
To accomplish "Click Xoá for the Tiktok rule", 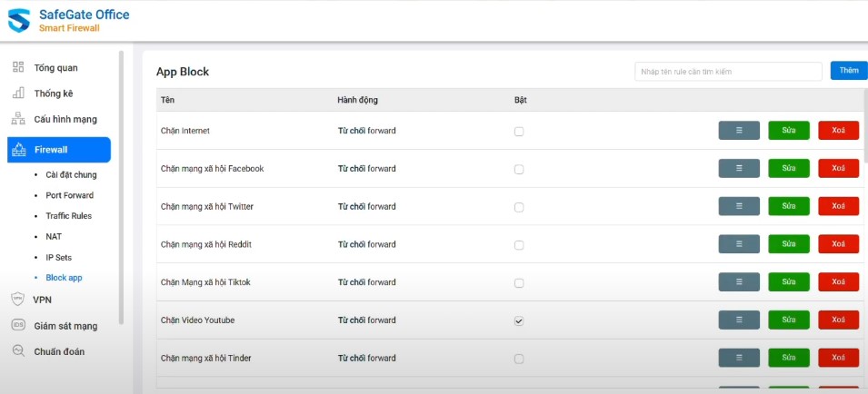I will pos(839,281).
